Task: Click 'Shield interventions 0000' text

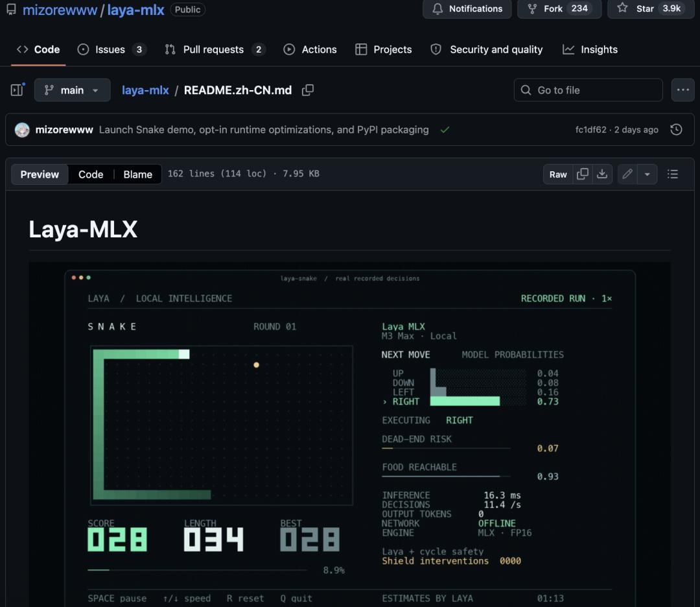Action: pyautogui.click(x=451, y=561)
